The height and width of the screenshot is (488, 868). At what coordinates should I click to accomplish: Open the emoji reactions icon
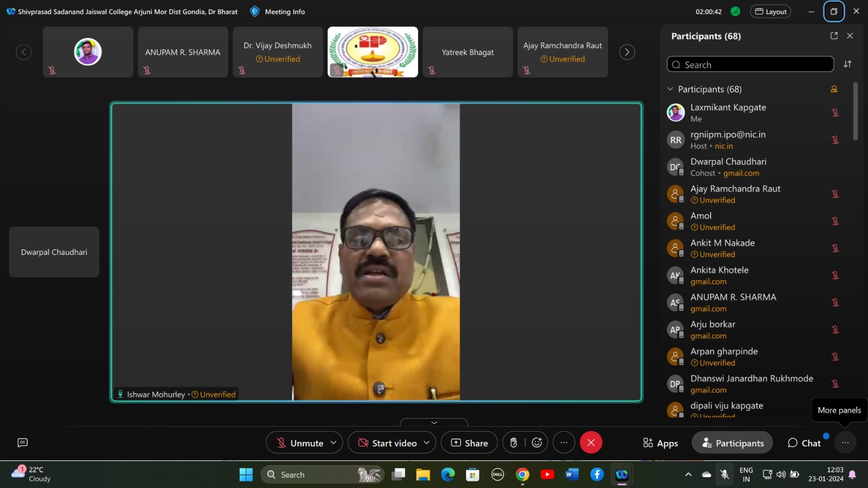(537, 443)
